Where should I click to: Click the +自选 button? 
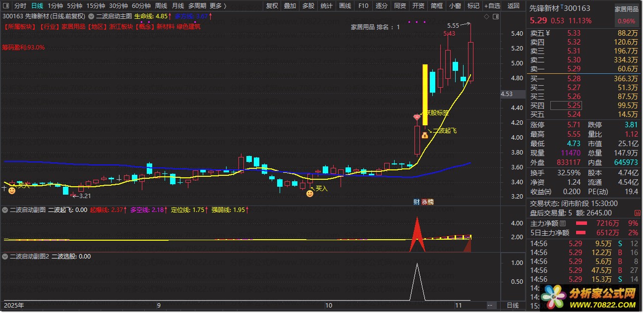[x=492, y=6]
